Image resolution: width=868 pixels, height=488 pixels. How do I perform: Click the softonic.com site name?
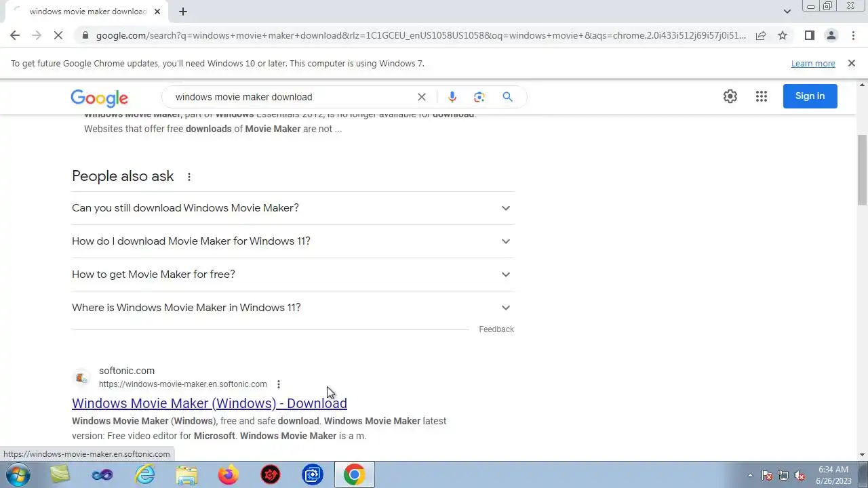pyautogui.click(x=127, y=371)
